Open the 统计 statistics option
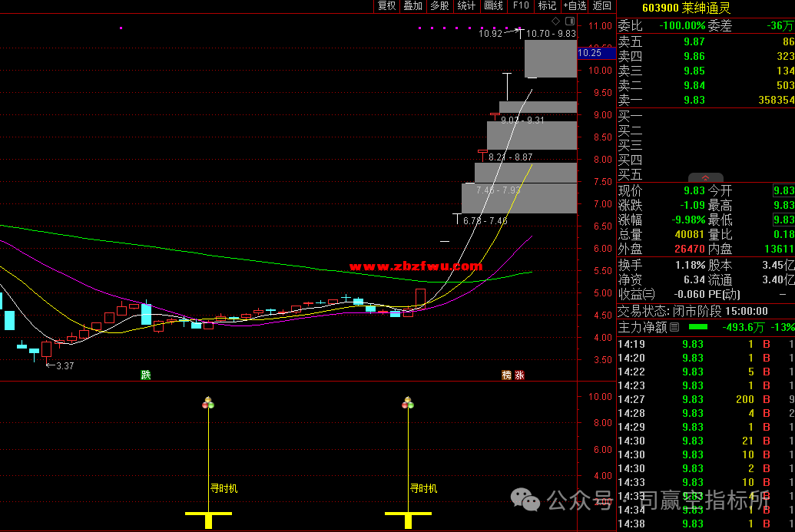The image size is (795, 532). click(x=466, y=5)
